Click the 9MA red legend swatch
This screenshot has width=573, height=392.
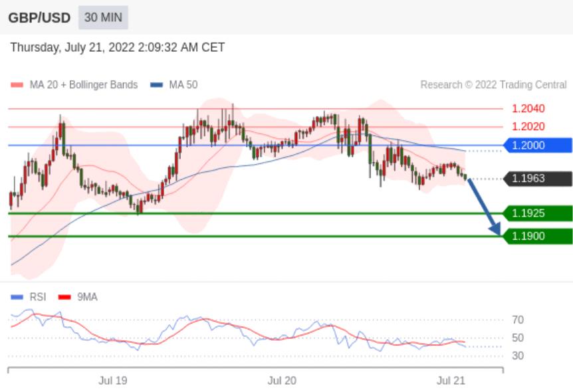pyautogui.click(x=64, y=298)
